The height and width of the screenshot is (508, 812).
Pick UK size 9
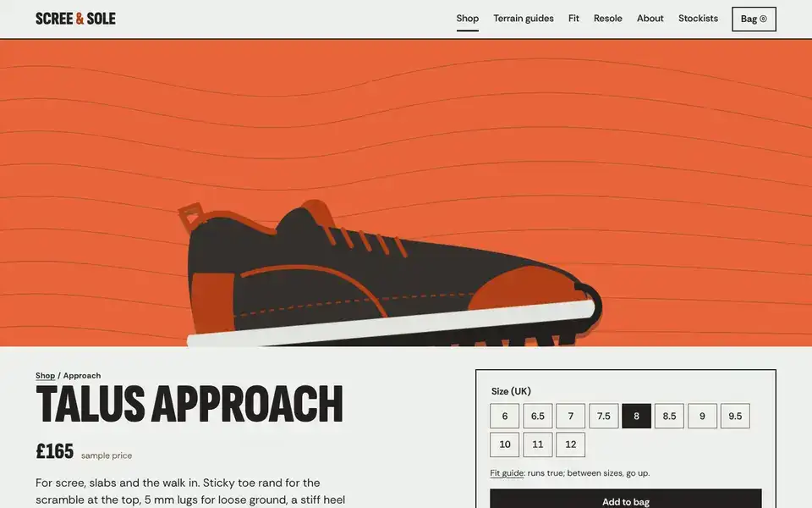pos(702,416)
